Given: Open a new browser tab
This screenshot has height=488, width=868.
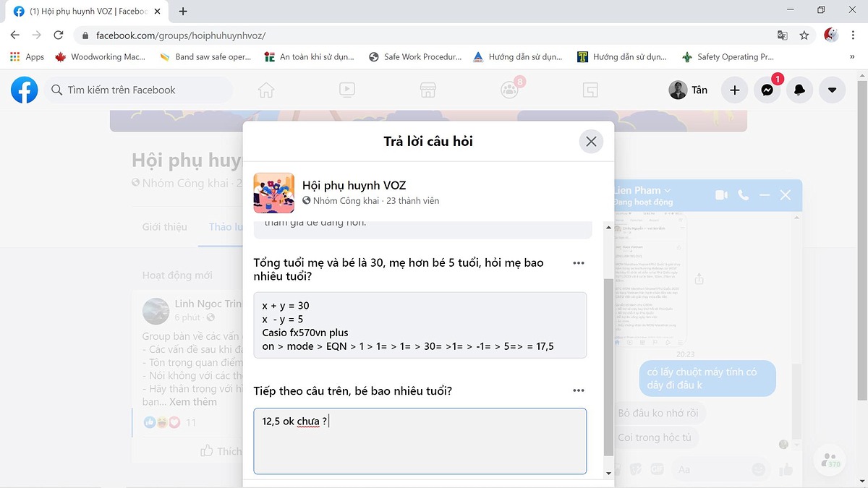Looking at the screenshot, I should 183,12.
